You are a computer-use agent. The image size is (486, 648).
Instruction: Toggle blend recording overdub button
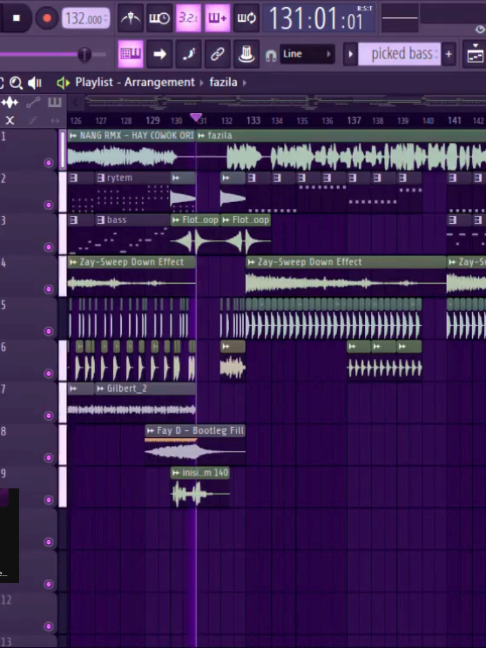pos(217,18)
